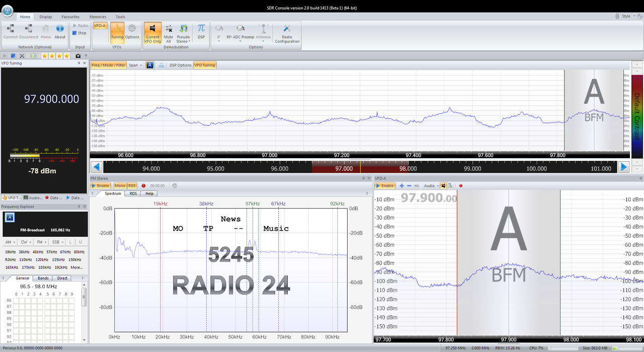Open the Span dropdown
Image resolution: width=644 pixels, height=352 pixels.
coord(135,65)
